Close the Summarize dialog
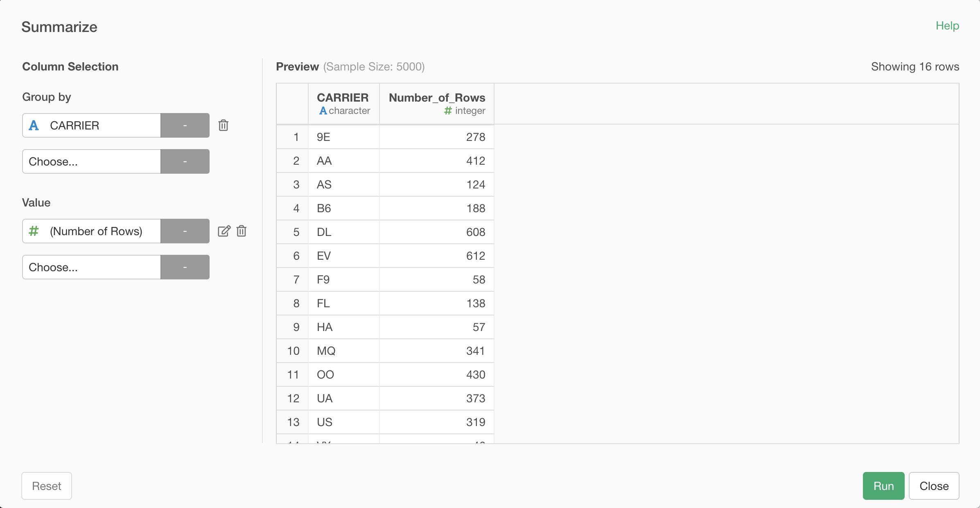 pos(934,486)
